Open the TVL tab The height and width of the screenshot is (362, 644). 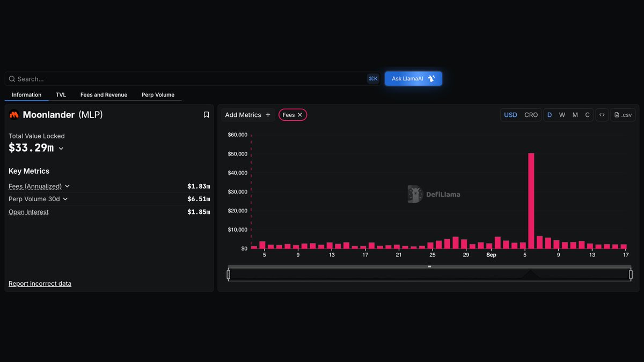(61, 95)
